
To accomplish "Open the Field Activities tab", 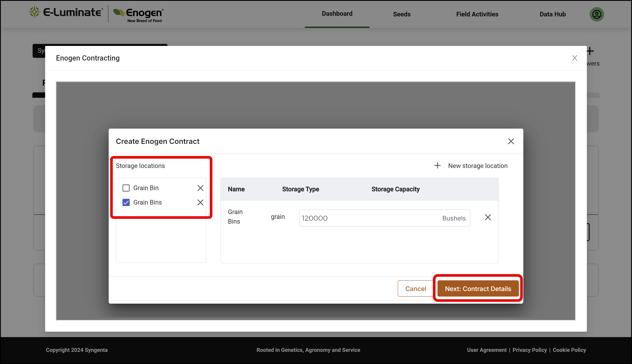I will click(x=477, y=14).
